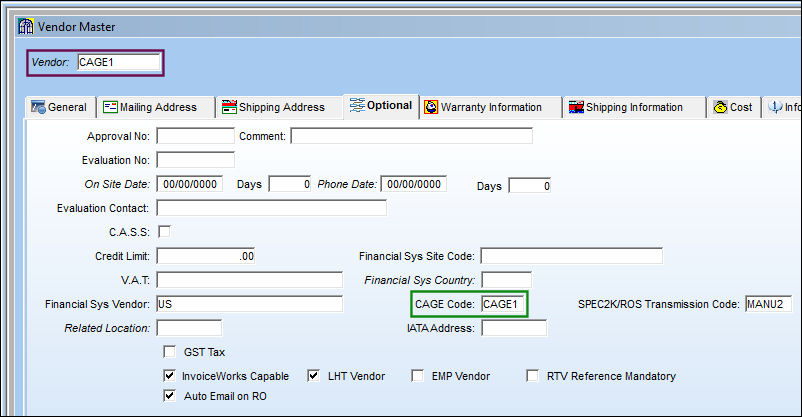This screenshot has height=417, width=802.
Task: Click the Phone Date field
Action: [x=413, y=184]
